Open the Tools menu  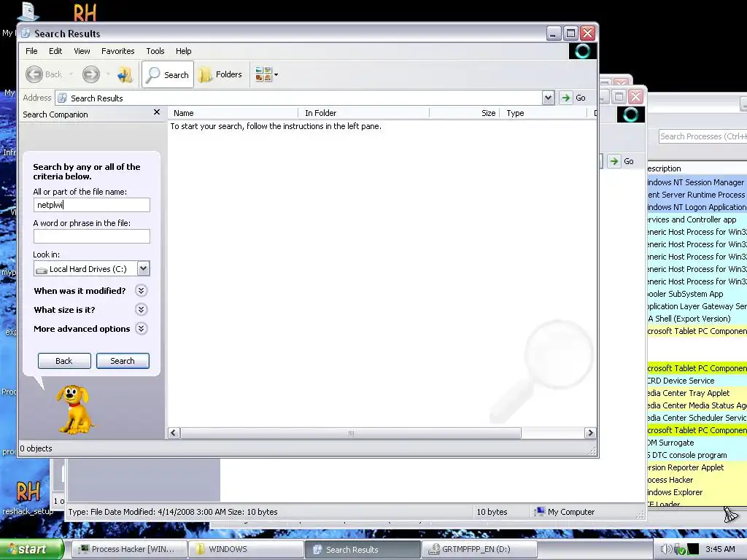[155, 51]
